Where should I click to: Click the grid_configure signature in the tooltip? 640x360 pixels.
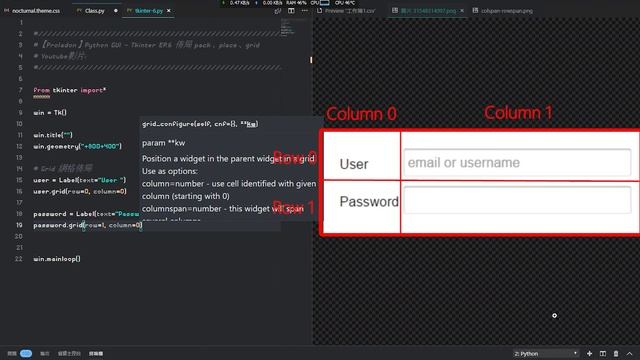(x=200, y=124)
